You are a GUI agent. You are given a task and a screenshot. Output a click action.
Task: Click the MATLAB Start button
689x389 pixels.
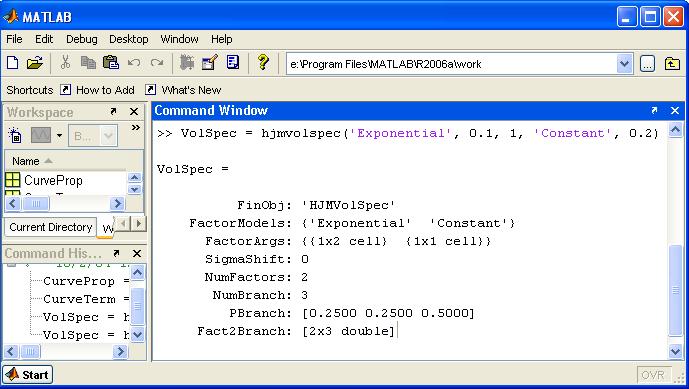tap(28, 374)
